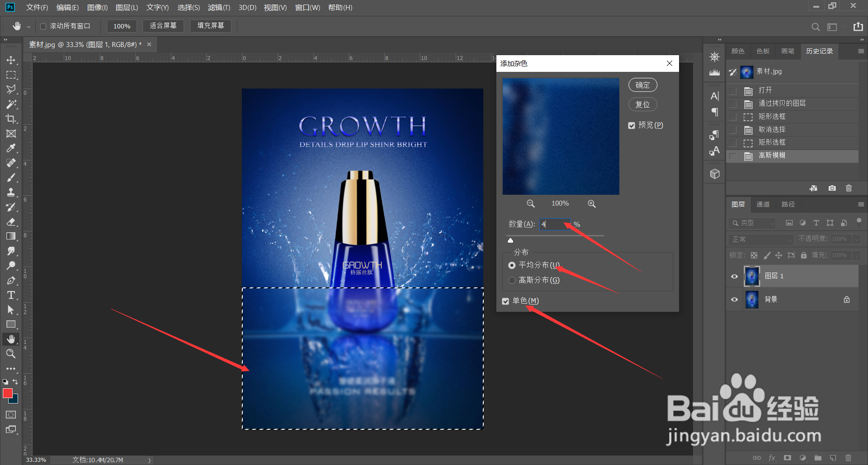Select the Healing Brush tool
Viewport: 868px width, 465px height.
(11, 163)
